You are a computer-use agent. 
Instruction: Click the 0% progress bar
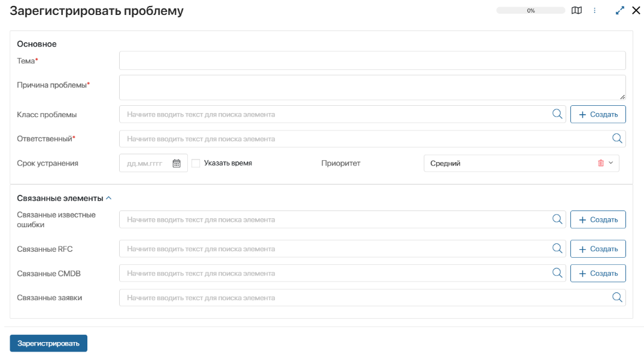click(x=531, y=11)
